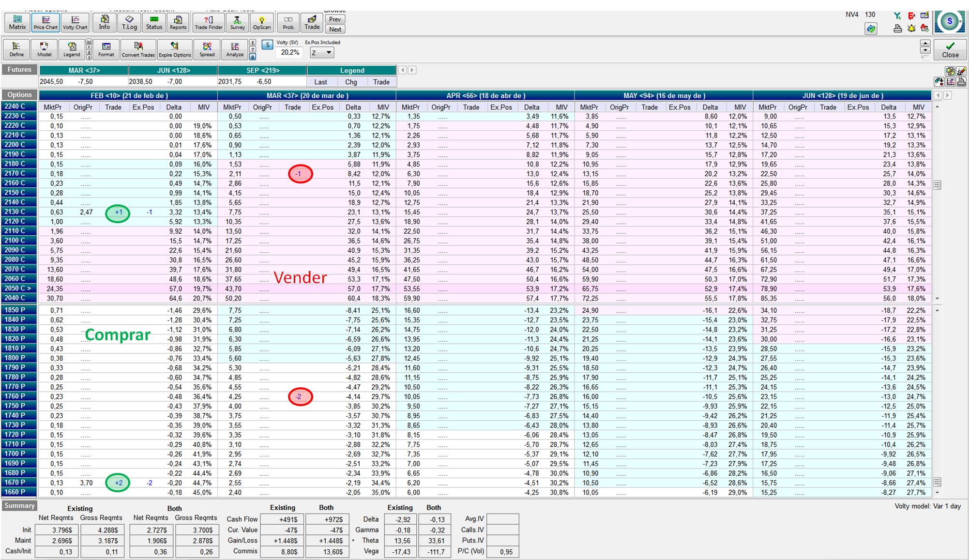
Task: Switch to the Matrix view
Action: click(17, 22)
